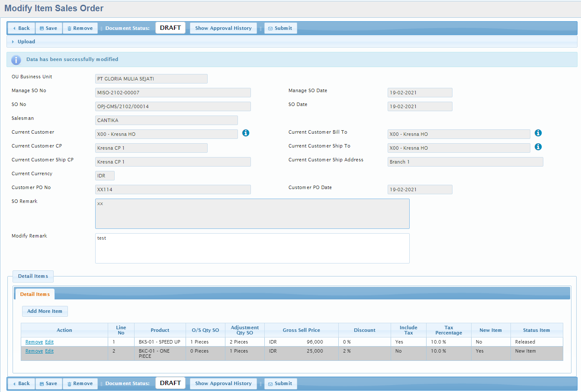The image size is (581, 392).
Task: Click the Customer PO No field XX114
Action: coord(173,190)
